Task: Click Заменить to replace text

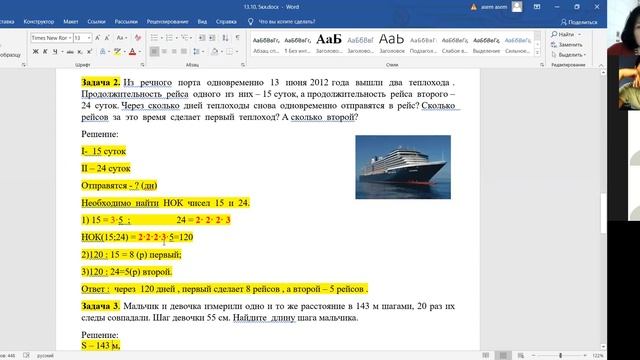Action: point(567,44)
